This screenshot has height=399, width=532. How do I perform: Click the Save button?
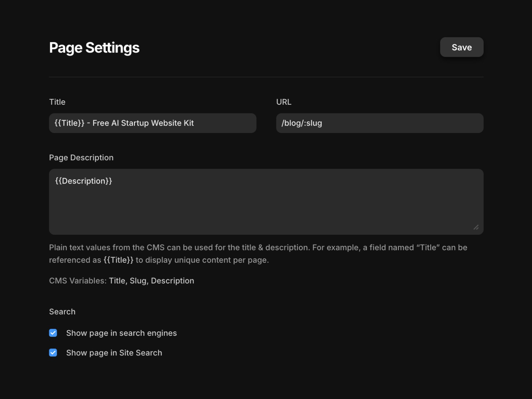(x=462, y=47)
